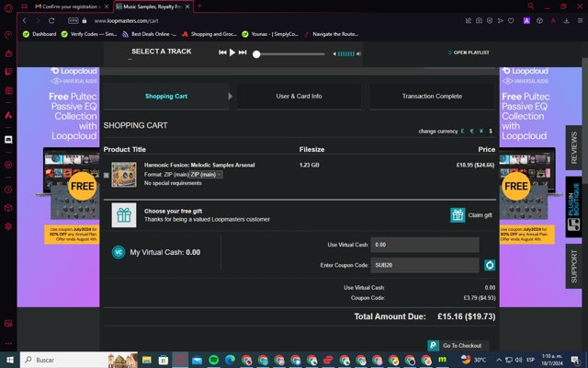Open the playlist panel
This screenshot has height=368, width=588.
coord(469,52)
